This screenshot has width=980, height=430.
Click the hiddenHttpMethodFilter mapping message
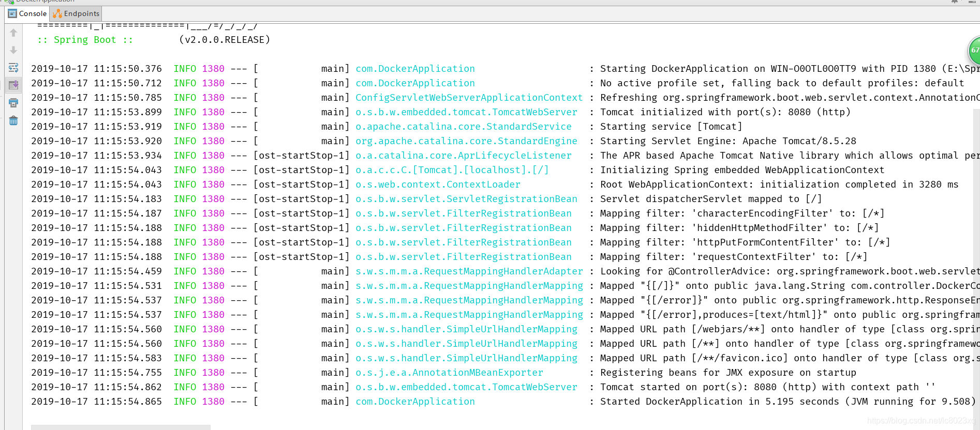coord(739,228)
